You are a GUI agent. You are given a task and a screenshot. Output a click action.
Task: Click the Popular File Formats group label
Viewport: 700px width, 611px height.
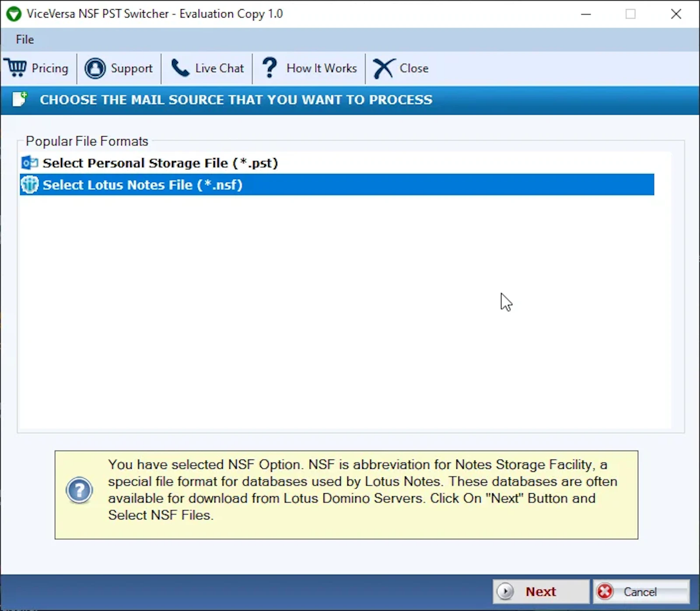click(87, 141)
